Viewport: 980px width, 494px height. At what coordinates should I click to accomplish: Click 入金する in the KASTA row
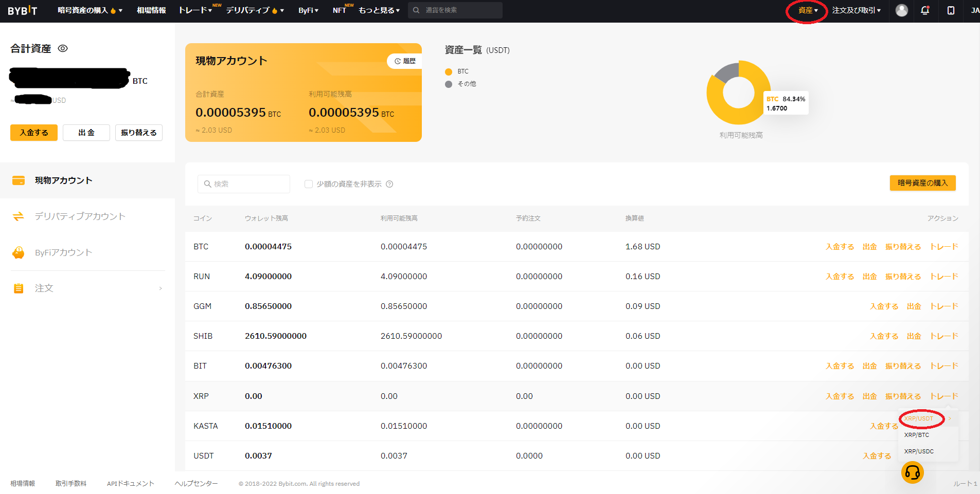(884, 426)
